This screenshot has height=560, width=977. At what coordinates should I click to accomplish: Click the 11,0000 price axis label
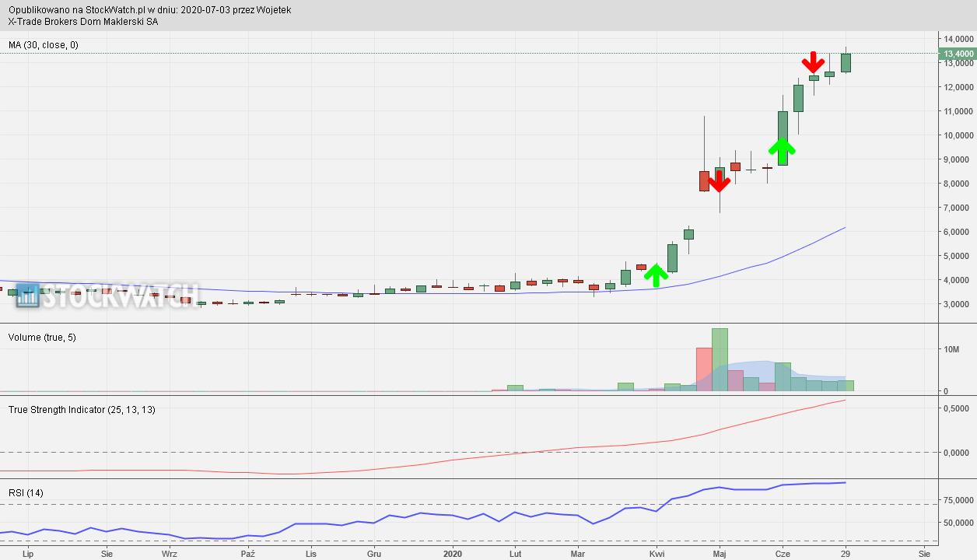pyautogui.click(x=958, y=111)
